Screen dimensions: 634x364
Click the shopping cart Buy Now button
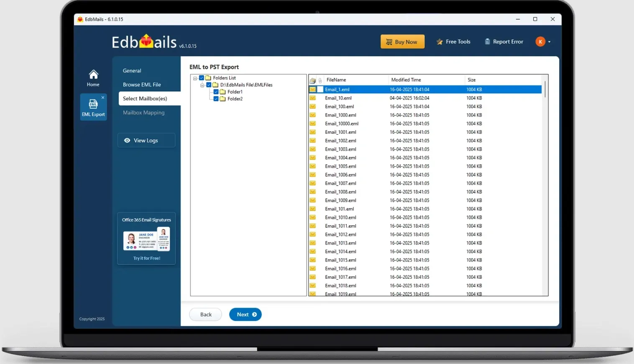coord(402,42)
